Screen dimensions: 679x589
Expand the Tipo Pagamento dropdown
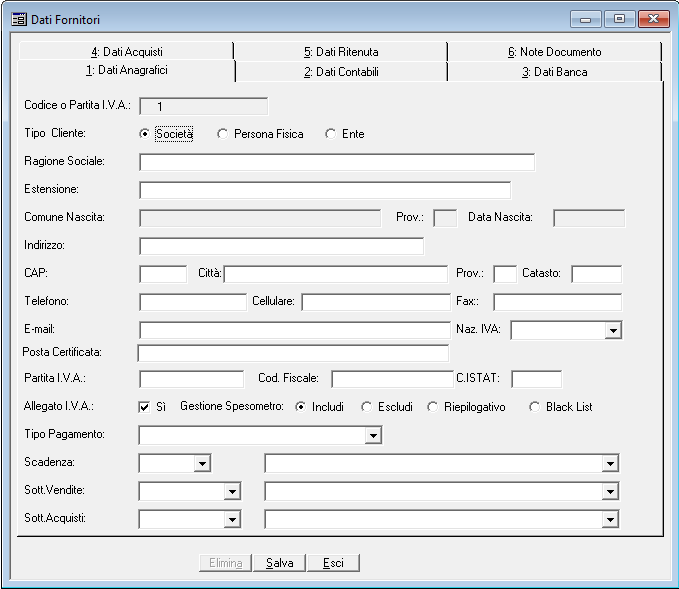point(373,435)
